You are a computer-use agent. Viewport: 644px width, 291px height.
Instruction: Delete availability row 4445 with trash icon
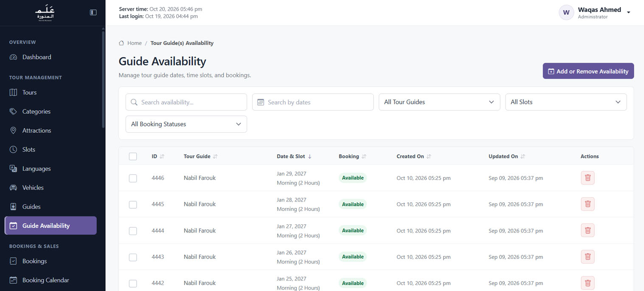point(588,204)
